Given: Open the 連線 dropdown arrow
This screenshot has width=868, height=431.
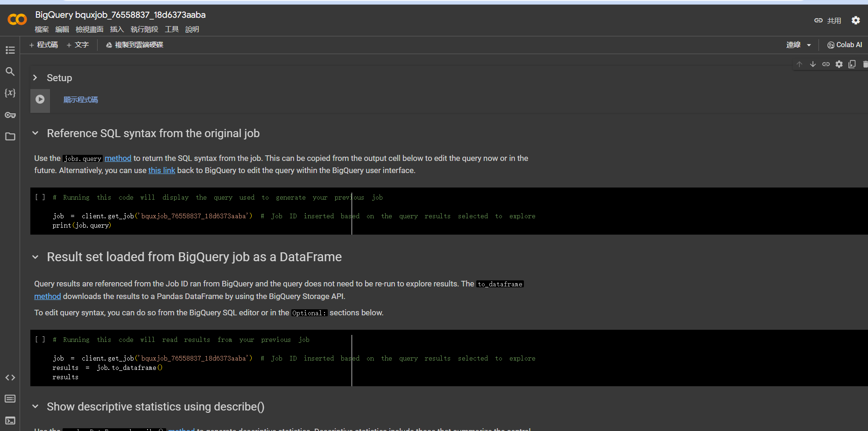Looking at the screenshot, I should 809,45.
